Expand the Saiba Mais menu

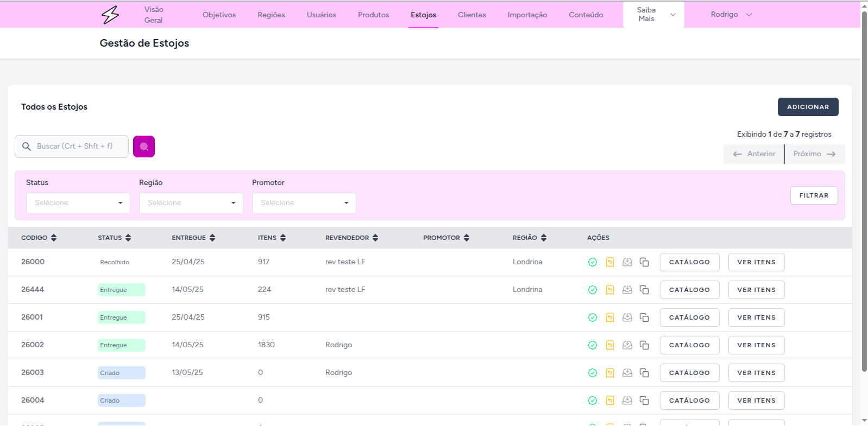point(653,15)
